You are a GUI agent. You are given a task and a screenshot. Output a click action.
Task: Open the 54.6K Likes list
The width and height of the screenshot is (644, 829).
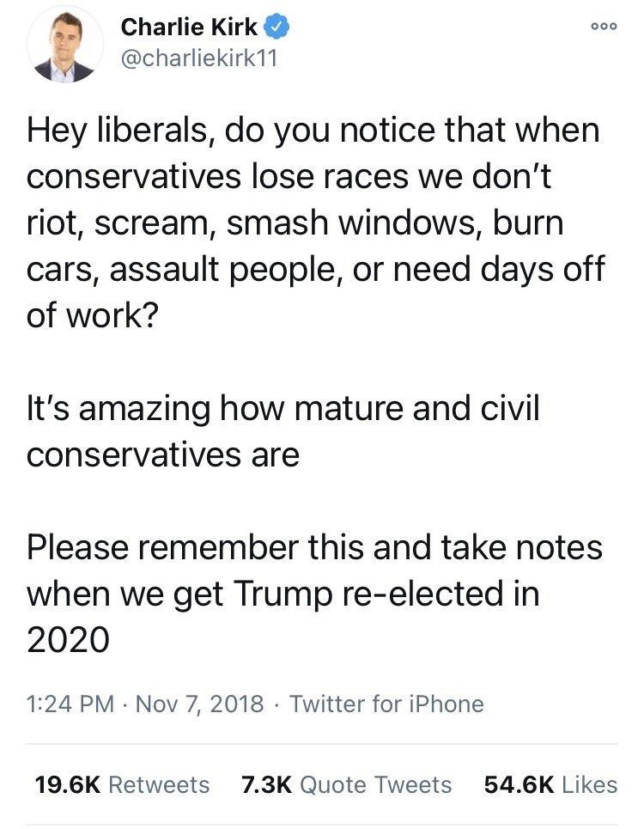[x=550, y=784]
